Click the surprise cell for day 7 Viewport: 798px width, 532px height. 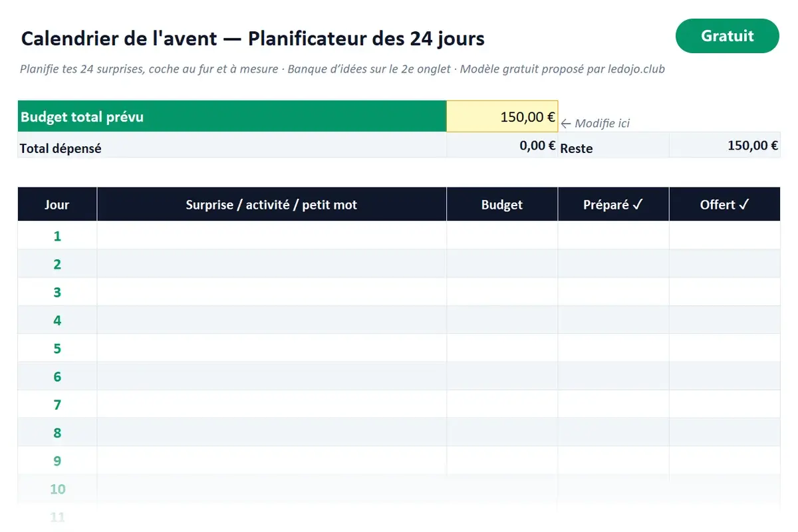point(271,404)
